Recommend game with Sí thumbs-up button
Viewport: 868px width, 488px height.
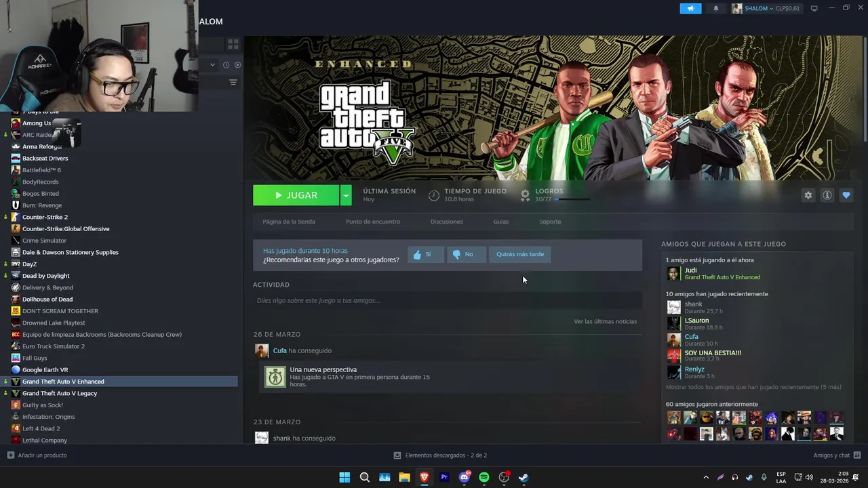(x=426, y=254)
